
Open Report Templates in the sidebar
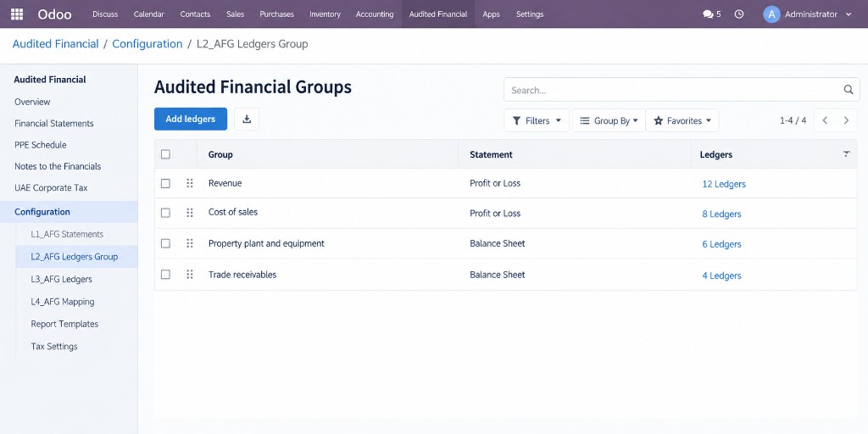click(x=64, y=324)
